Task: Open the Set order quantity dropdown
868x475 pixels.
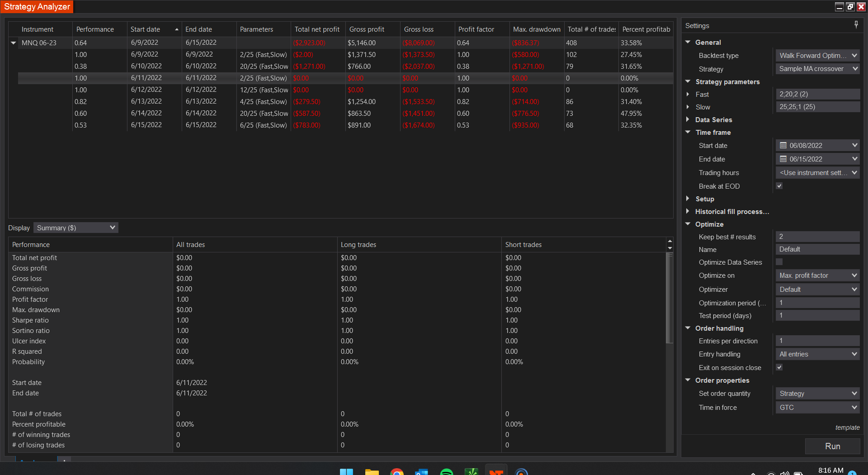Action: pyautogui.click(x=817, y=394)
